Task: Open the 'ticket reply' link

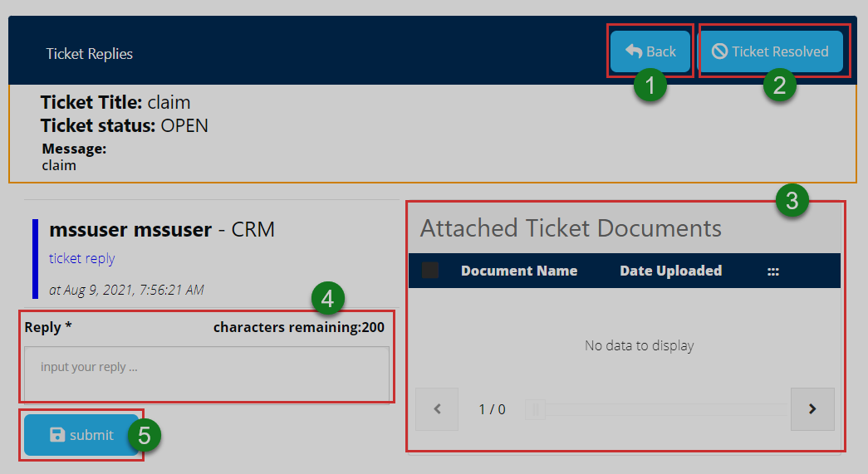Action: tap(82, 258)
